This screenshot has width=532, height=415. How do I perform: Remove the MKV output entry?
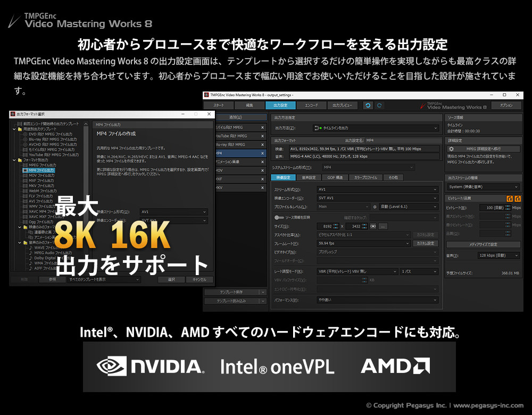tap(262, 188)
